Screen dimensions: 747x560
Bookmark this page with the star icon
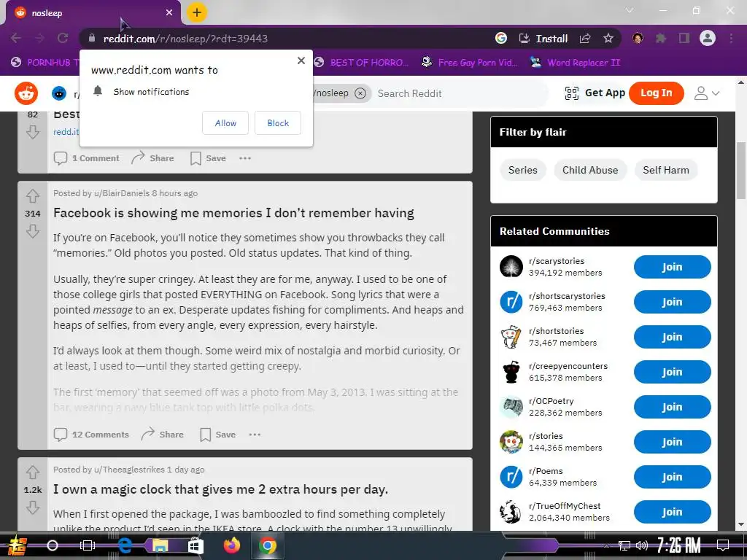(608, 39)
